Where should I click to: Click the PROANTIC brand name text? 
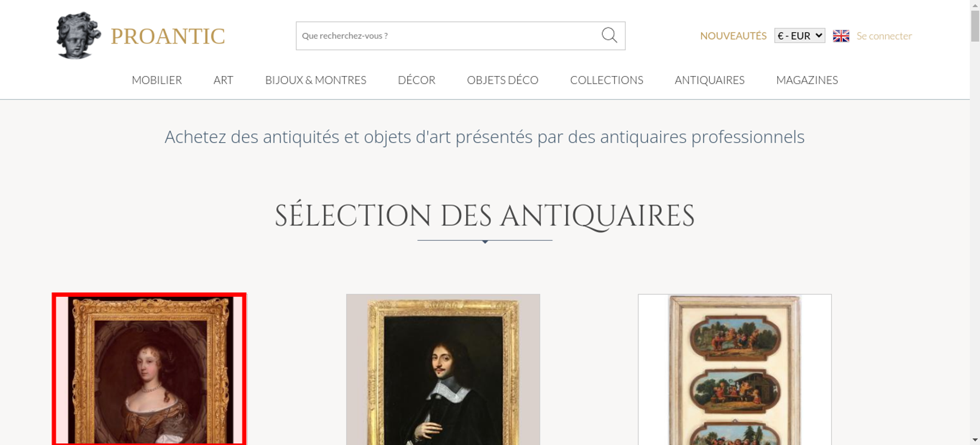(x=168, y=36)
